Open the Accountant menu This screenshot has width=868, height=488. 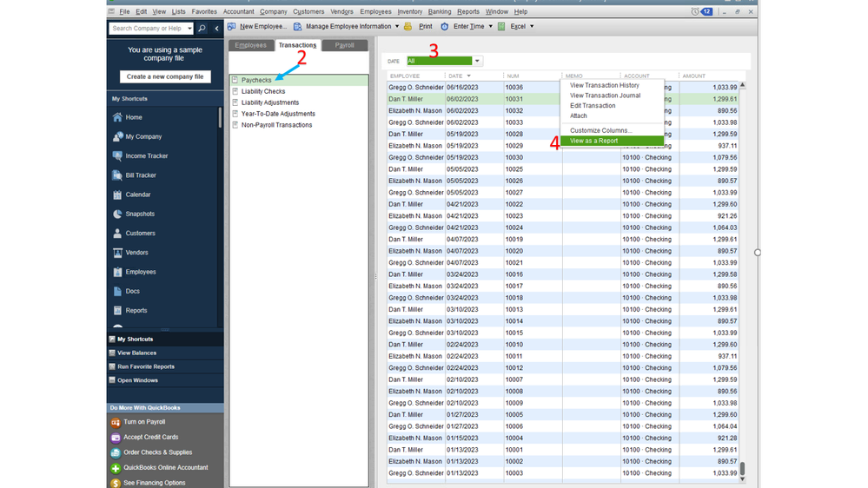[239, 11]
